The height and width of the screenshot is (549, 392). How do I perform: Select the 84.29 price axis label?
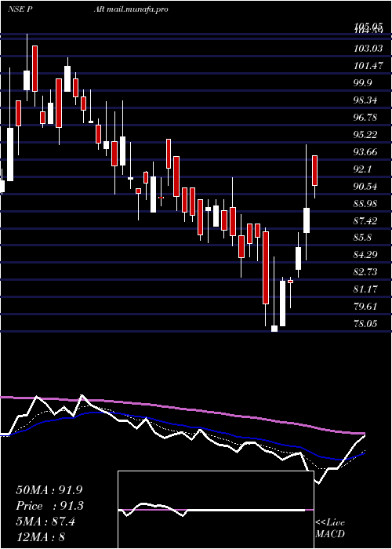click(367, 255)
